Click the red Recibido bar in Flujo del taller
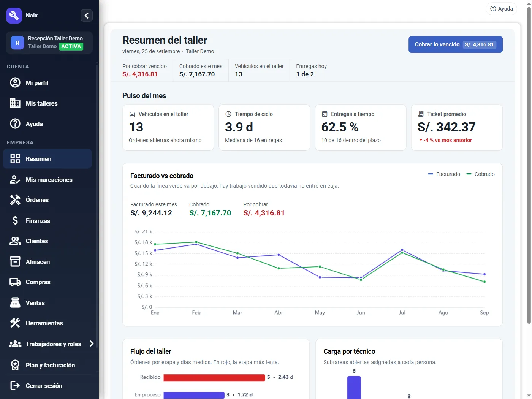The height and width of the screenshot is (399, 532). pyautogui.click(x=214, y=377)
